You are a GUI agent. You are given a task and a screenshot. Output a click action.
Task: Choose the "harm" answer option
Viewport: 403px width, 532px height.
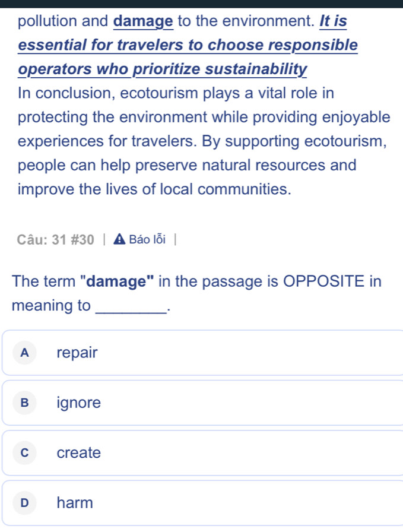[202, 502]
